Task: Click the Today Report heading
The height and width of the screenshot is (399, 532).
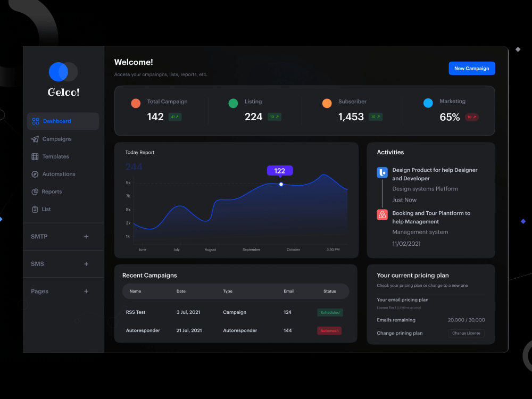Action: pyautogui.click(x=140, y=152)
